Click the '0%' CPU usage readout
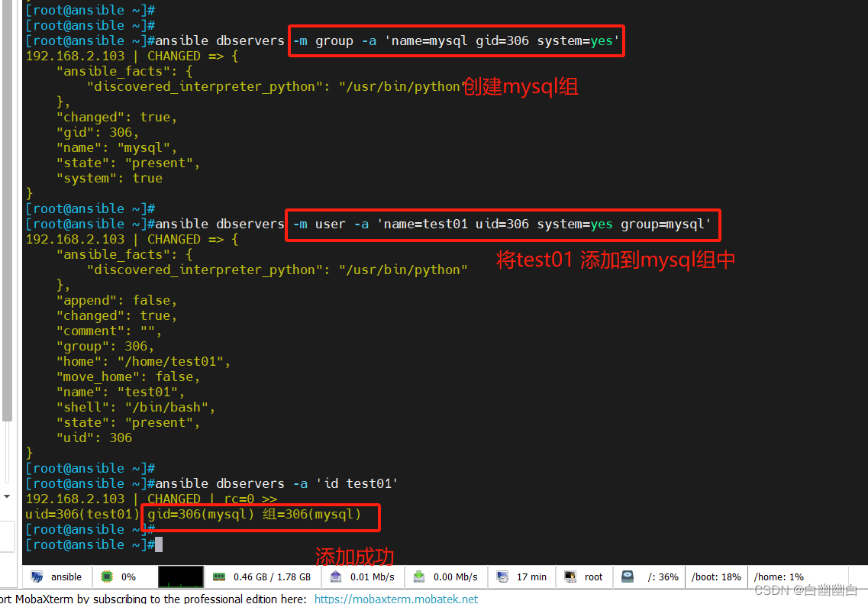The height and width of the screenshot is (604, 868). tap(129, 577)
